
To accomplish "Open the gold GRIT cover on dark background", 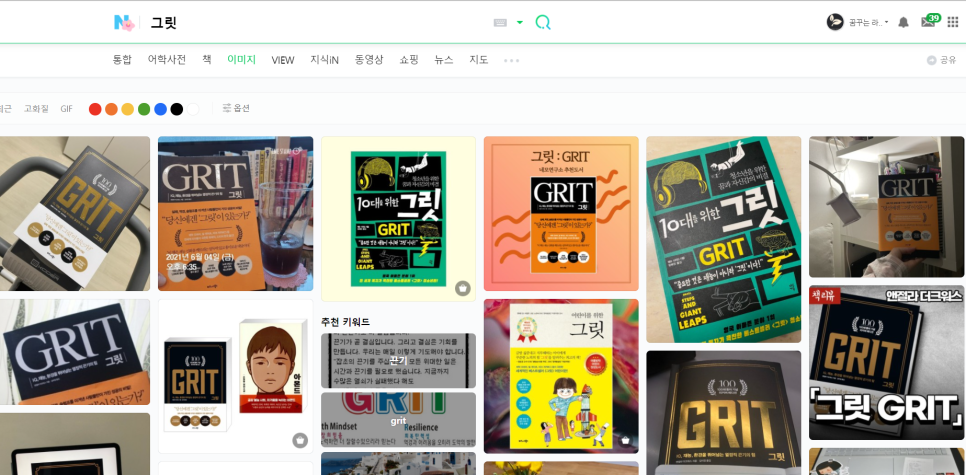I will point(724,413).
